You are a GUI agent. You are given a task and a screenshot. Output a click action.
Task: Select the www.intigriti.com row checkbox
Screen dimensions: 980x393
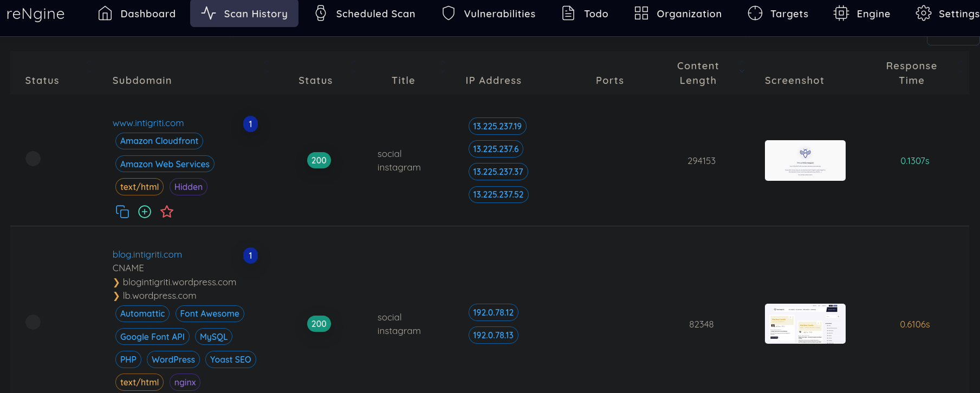pos(33,159)
